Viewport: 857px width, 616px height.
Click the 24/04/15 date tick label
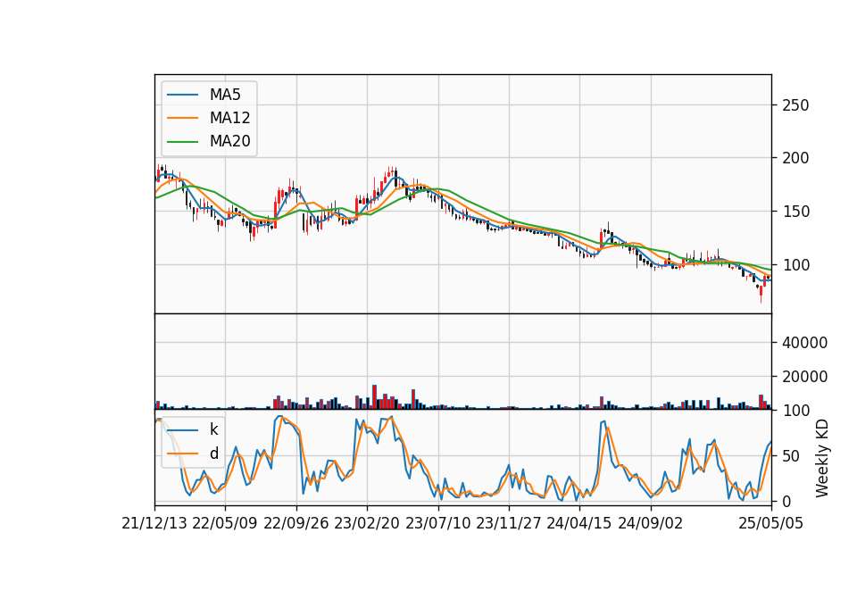pyautogui.click(x=579, y=523)
